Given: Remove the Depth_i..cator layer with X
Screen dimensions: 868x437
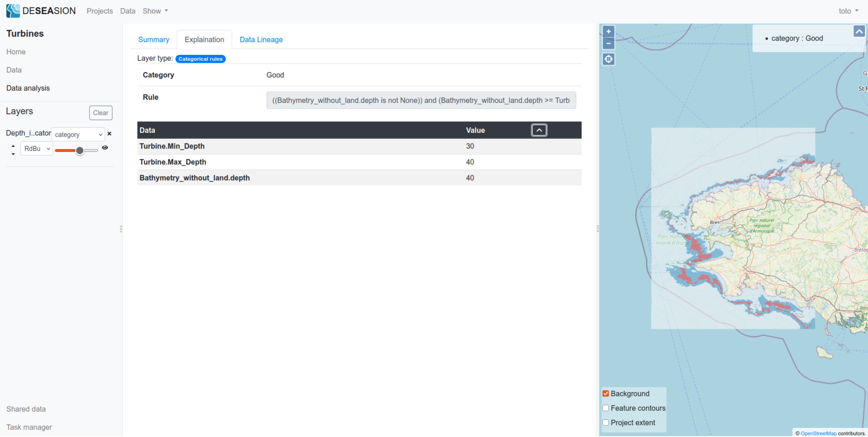Looking at the screenshot, I should pos(109,134).
